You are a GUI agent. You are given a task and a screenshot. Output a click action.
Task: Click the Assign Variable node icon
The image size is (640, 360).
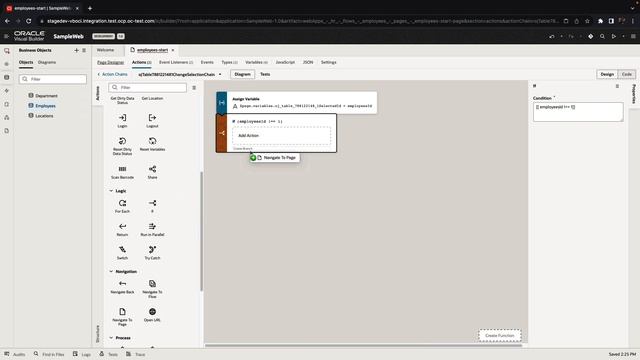pos(222,103)
